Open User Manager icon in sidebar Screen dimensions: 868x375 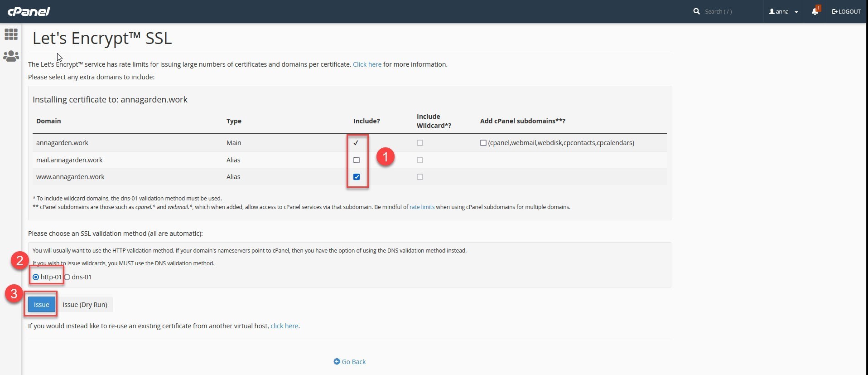point(11,56)
